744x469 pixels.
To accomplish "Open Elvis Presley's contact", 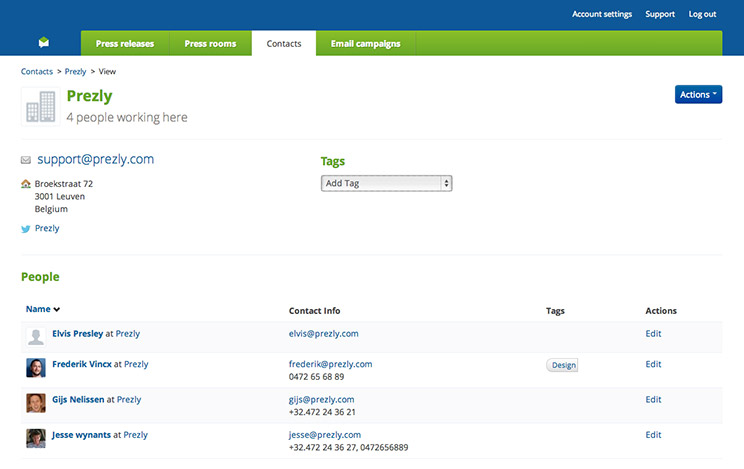I will pos(77,333).
